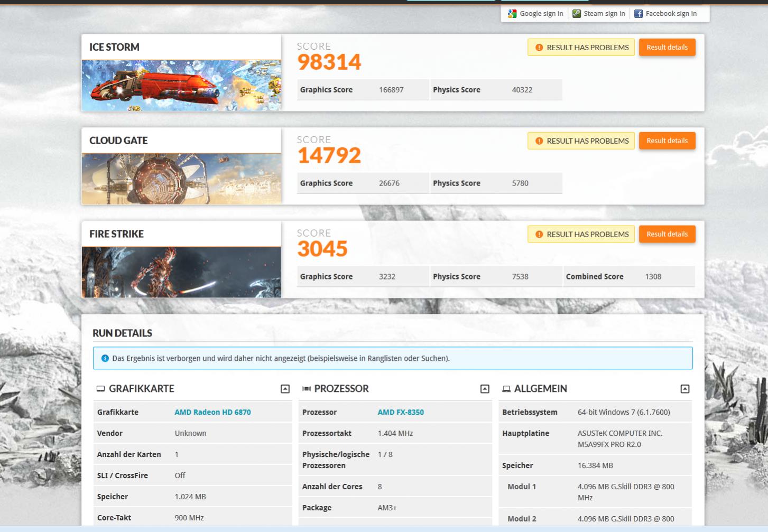Click the Google sign in icon
This screenshot has height=532, width=768.
coord(512,14)
